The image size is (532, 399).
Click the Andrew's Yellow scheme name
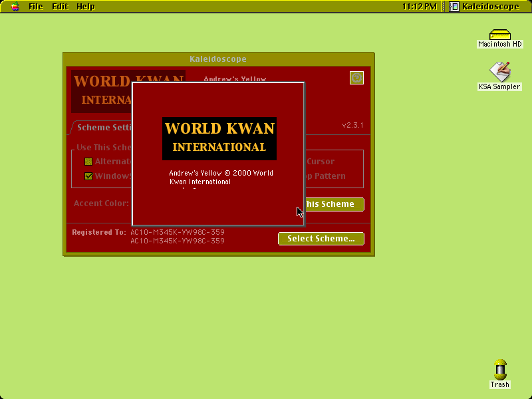pos(235,78)
